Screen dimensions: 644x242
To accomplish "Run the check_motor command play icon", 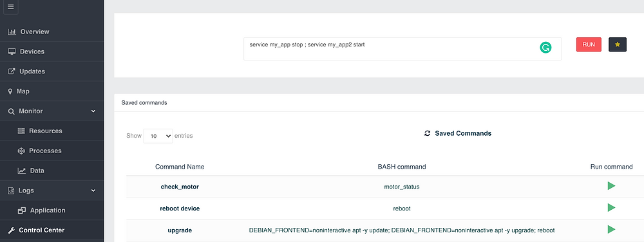I will point(611,186).
